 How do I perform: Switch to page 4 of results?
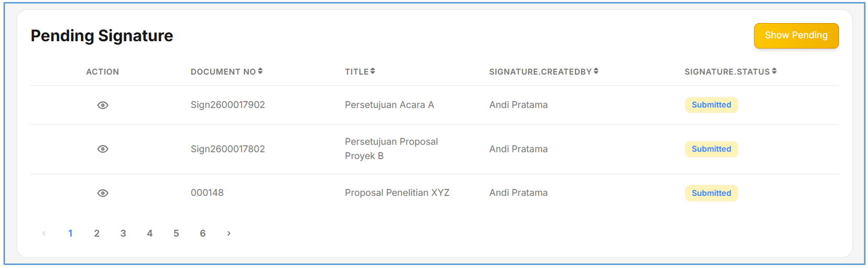coord(150,234)
